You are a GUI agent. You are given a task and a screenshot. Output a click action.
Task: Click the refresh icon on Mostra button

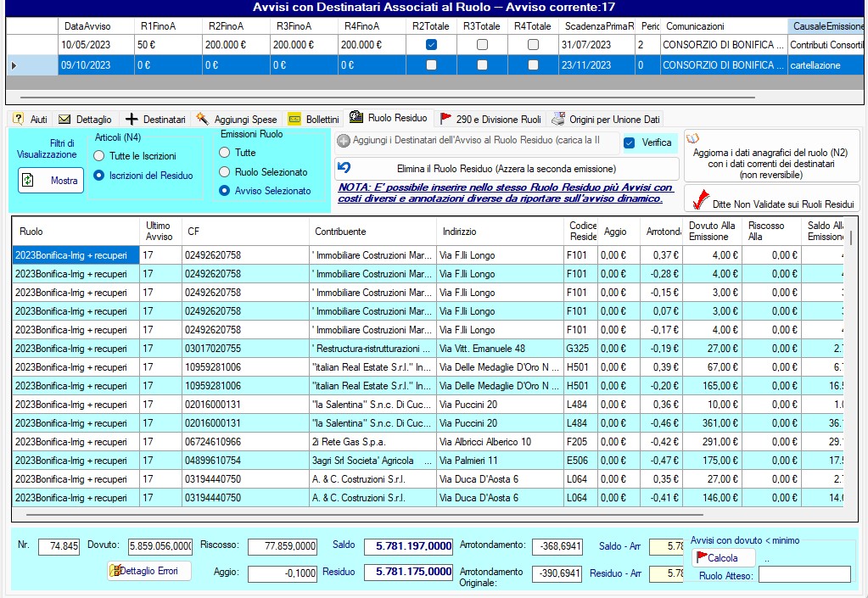click(x=28, y=181)
